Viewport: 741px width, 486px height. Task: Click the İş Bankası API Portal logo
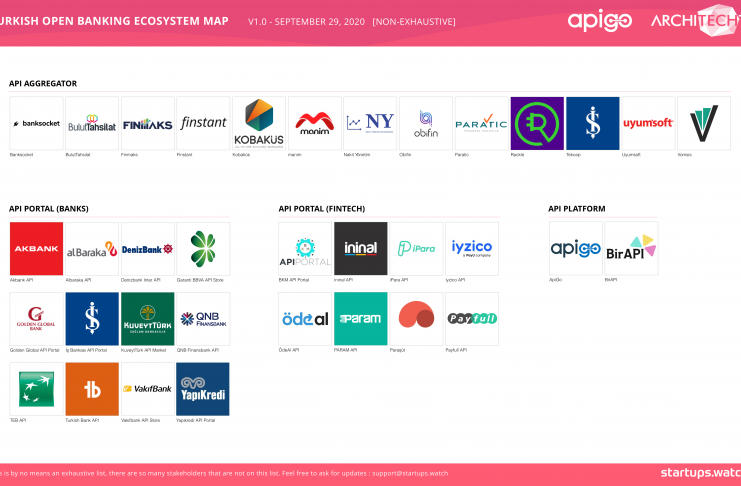pyautogui.click(x=92, y=319)
